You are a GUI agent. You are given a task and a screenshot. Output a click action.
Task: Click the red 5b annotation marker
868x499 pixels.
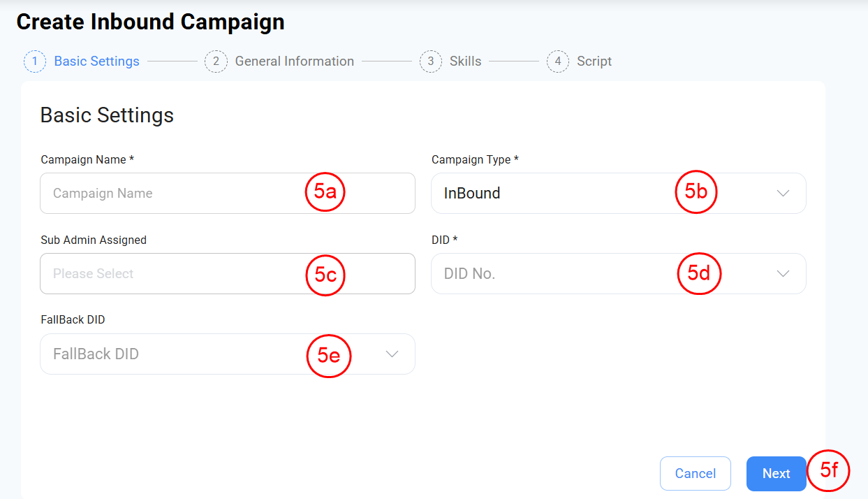pyautogui.click(x=696, y=192)
